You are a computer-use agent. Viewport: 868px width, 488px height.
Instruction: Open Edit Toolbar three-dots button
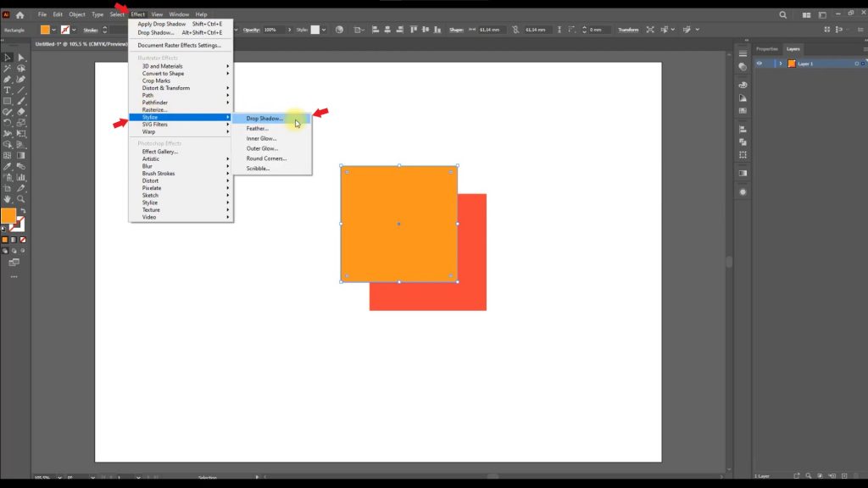click(x=14, y=277)
